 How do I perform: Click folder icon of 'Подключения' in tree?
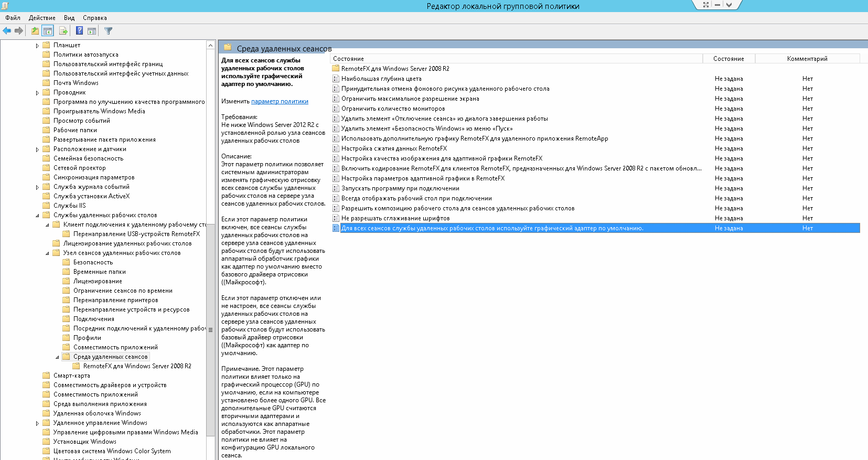66,318
